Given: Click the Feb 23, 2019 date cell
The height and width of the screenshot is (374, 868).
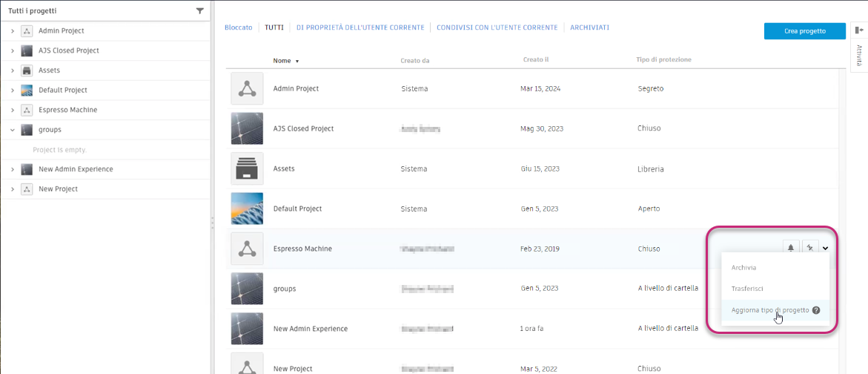Looking at the screenshot, I should coord(540,249).
